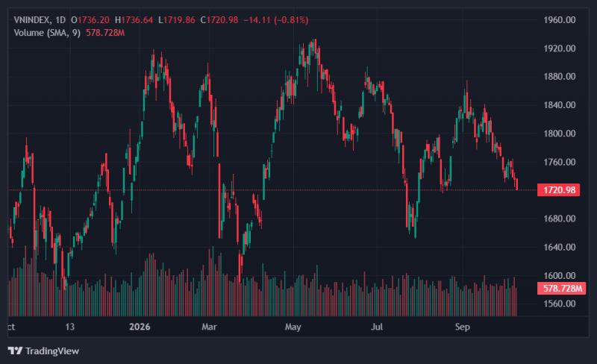597x364 pixels.
Task: Click the 1920.00 price axis level
Action: 559,48
